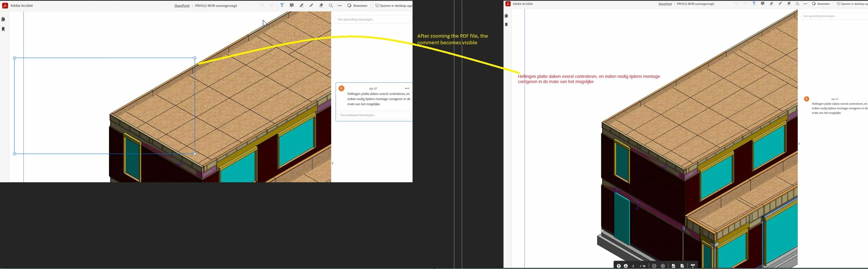
Task: Click the PRH1122 MON samengevoegd title in right window
Action: pos(695,4)
